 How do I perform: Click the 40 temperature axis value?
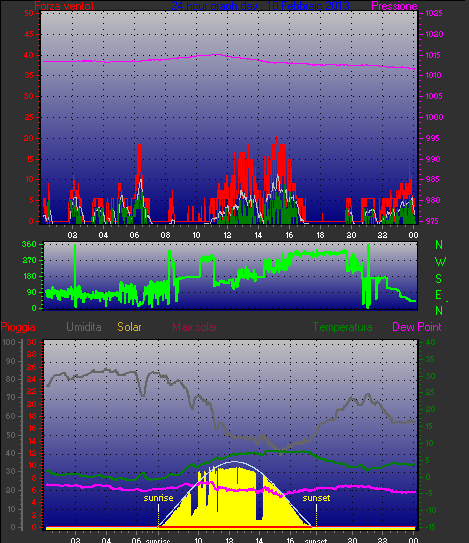coord(430,342)
